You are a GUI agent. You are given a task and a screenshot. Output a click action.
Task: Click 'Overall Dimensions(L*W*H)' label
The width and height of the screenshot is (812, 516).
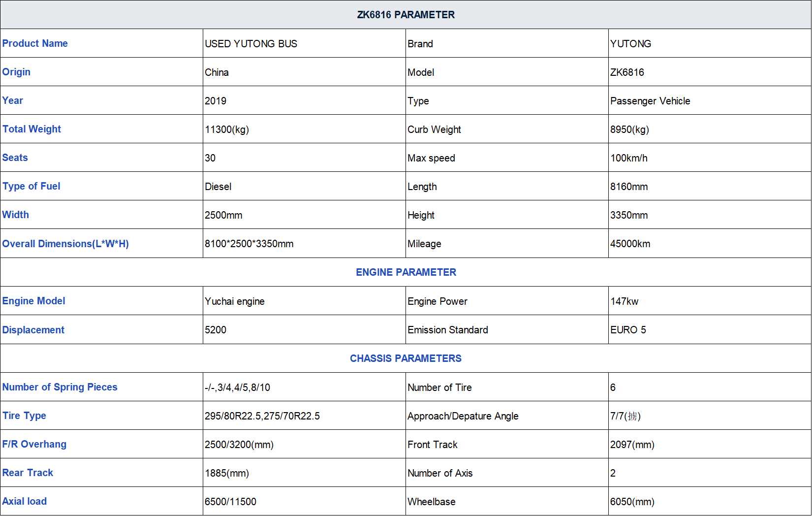click(65, 244)
